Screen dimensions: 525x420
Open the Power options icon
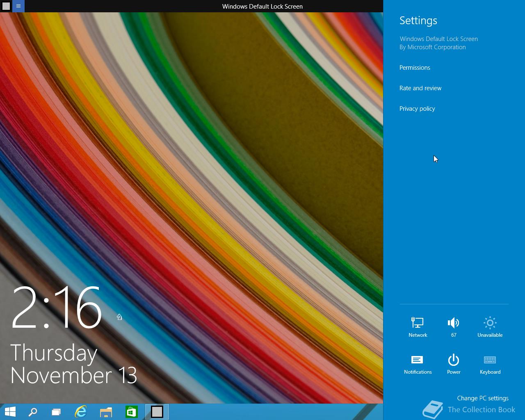point(454,364)
